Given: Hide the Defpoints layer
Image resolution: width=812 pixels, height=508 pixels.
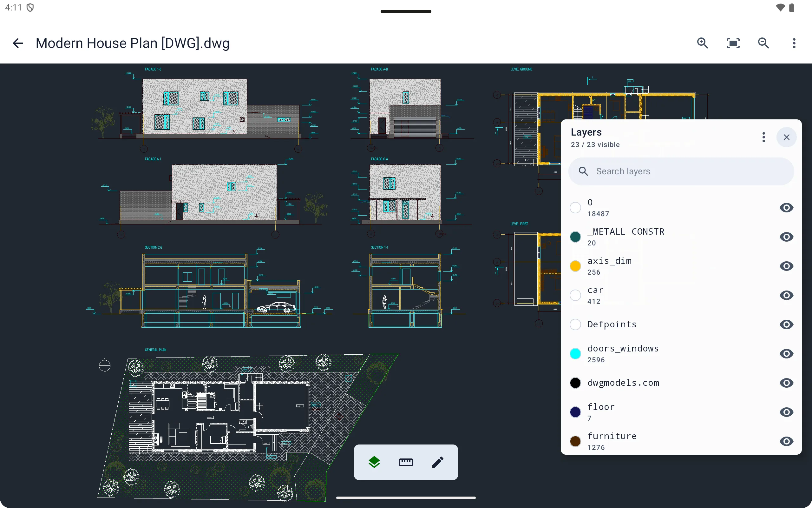Looking at the screenshot, I should pos(786,324).
